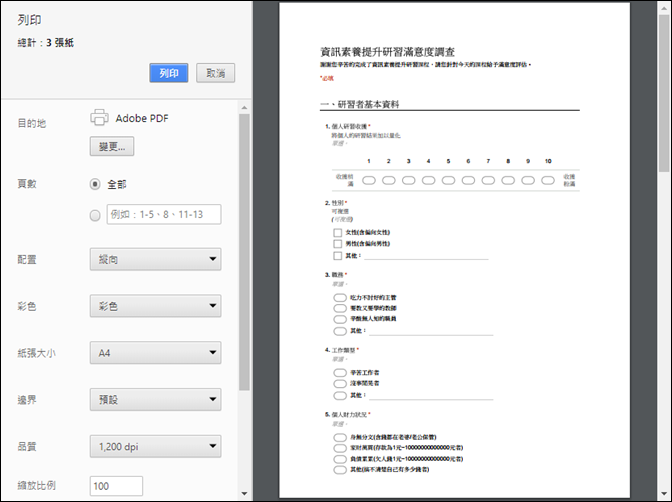Click the Adobe PDF destination name text
The width and height of the screenshot is (672, 502).
coord(142,118)
